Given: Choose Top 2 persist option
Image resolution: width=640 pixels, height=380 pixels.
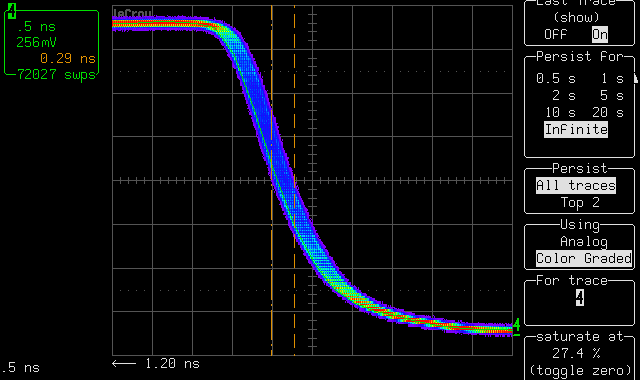Looking at the screenshot, I should (580, 202).
